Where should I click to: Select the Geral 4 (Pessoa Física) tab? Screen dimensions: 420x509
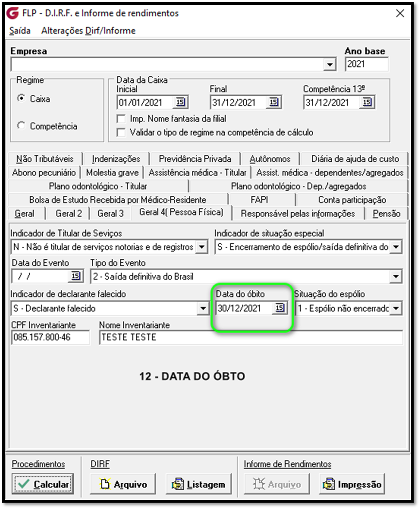181,212
